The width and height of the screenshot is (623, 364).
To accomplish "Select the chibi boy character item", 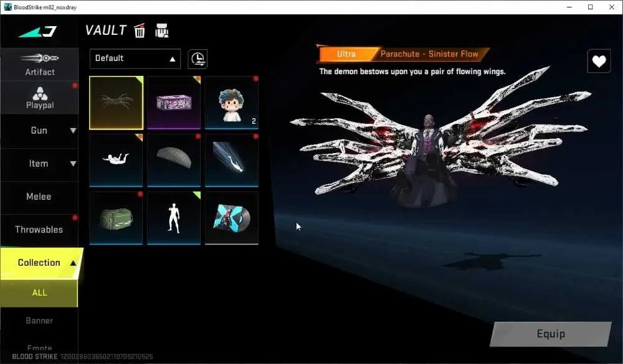I will coord(232,103).
